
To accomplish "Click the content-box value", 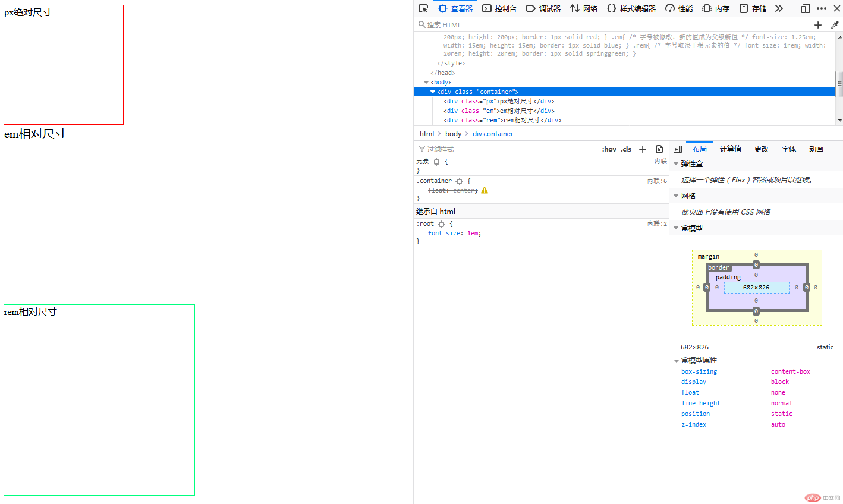I will click(x=791, y=372).
